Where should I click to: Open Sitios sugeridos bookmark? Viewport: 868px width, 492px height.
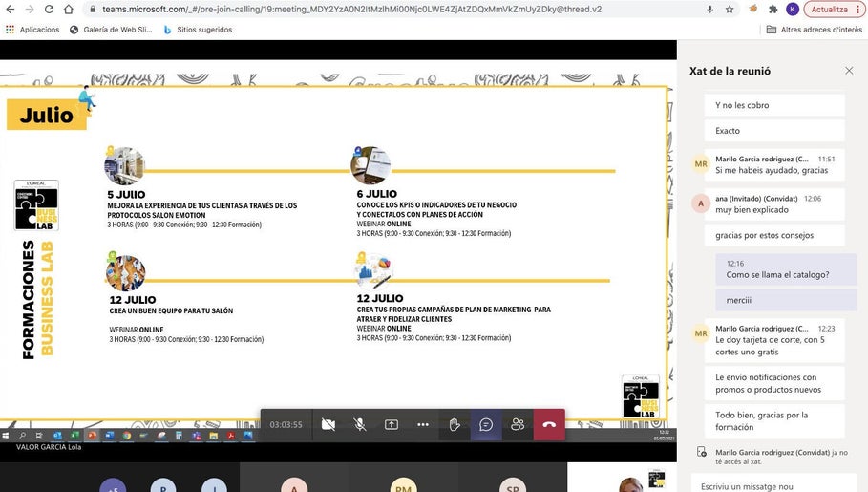[x=198, y=30]
